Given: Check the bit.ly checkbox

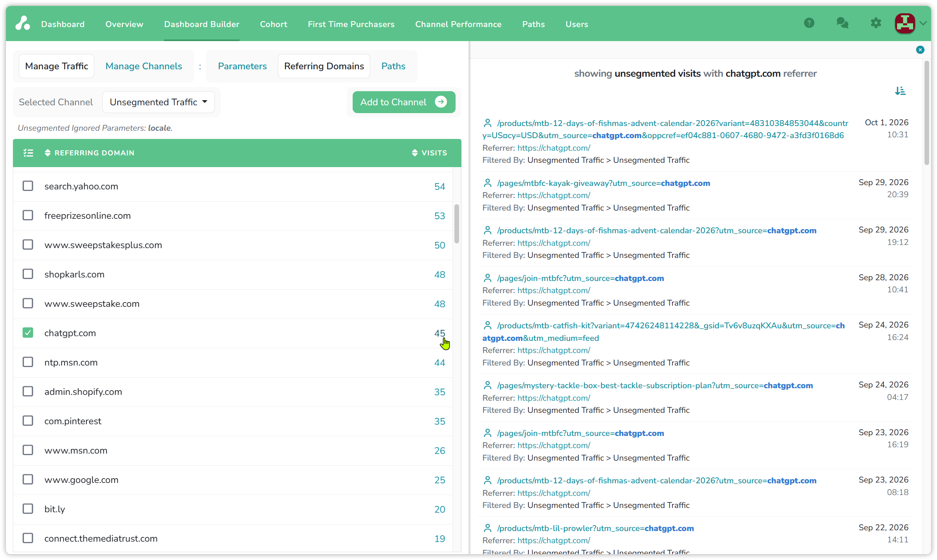Looking at the screenshot, I should coord(28,509).
